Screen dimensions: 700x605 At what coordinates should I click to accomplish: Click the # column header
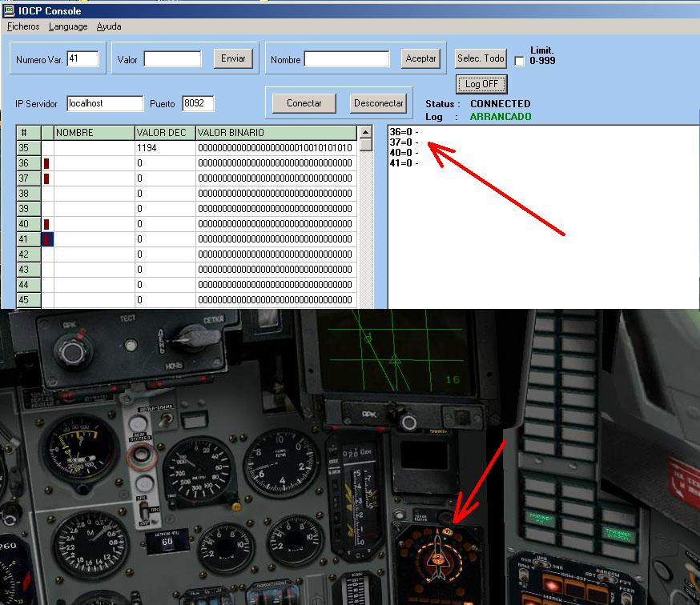(29, 133)
